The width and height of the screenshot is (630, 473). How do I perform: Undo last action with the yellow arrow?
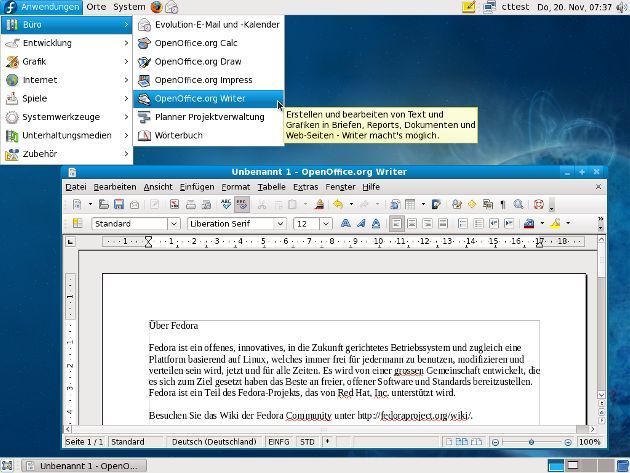(338, 205)
